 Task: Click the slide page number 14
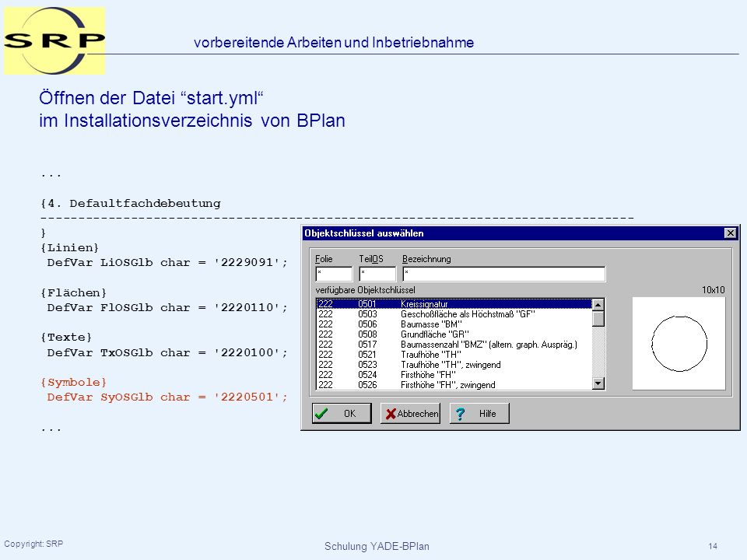coord(713,546)
